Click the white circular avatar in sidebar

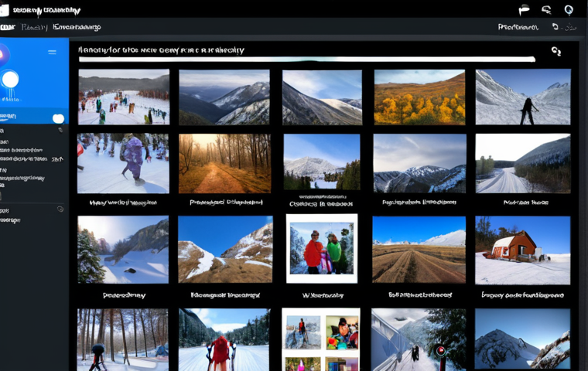pyautogui.click(x=10, y=80)
